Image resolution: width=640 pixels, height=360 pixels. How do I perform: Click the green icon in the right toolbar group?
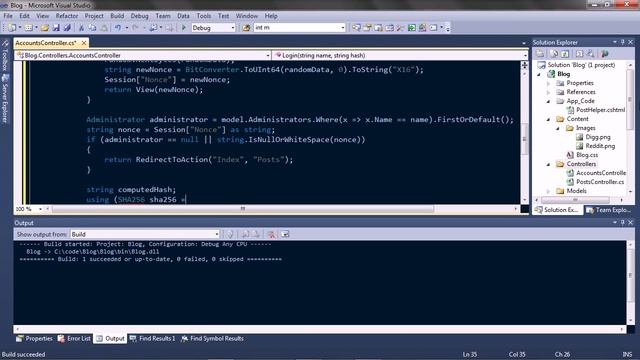(x=412, y=28)
